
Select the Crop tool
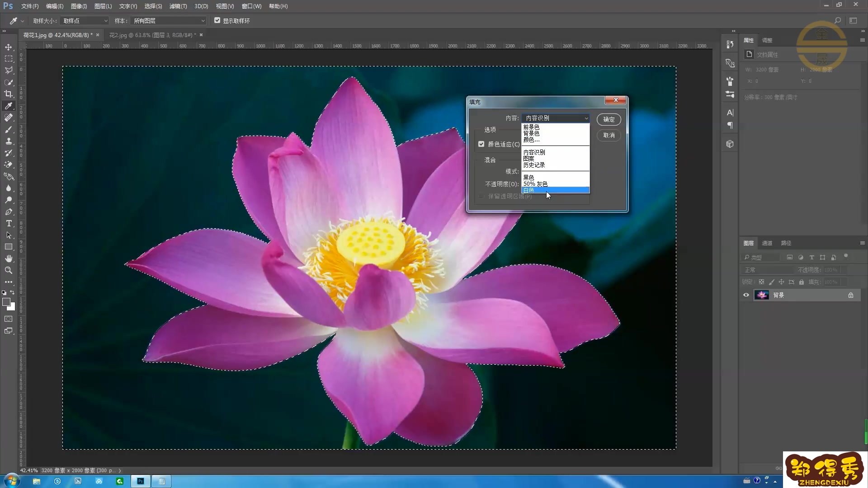click(x=9, y=94)
